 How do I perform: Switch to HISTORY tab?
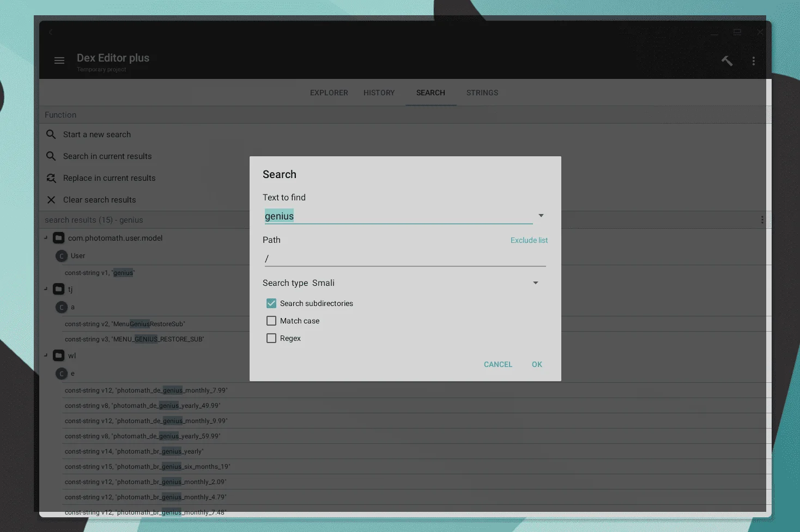379,93
